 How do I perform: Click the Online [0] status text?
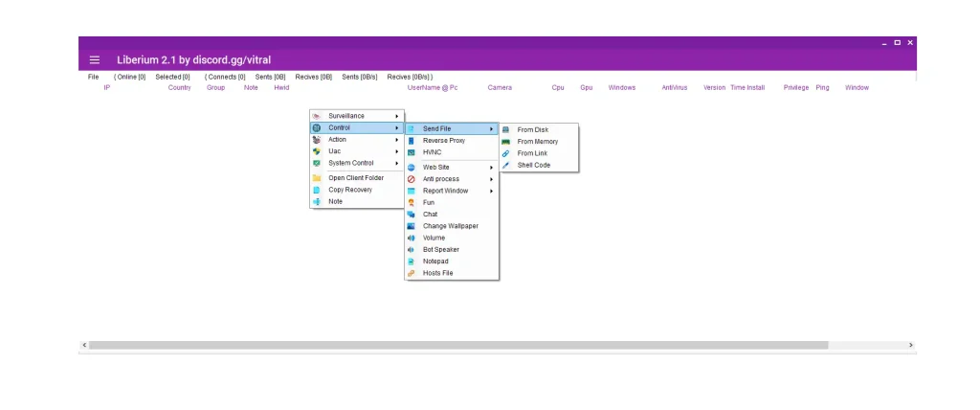[x=131, y=77]
